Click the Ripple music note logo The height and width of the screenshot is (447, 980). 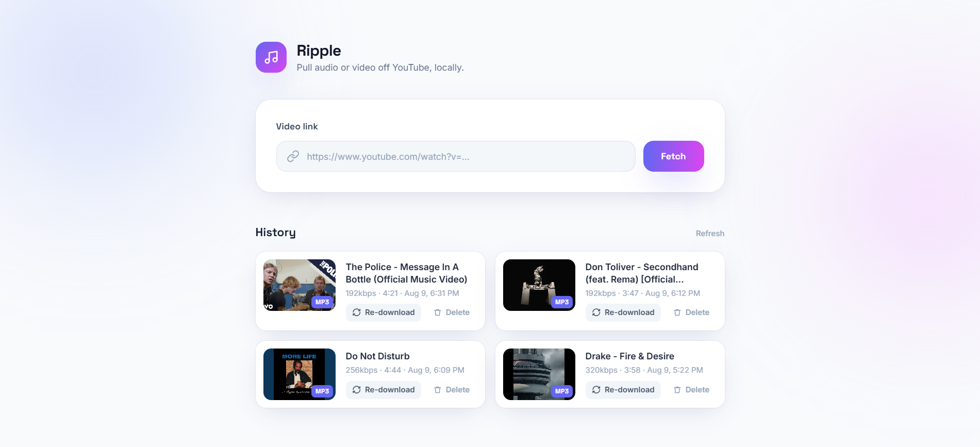(x=271, y=57)
